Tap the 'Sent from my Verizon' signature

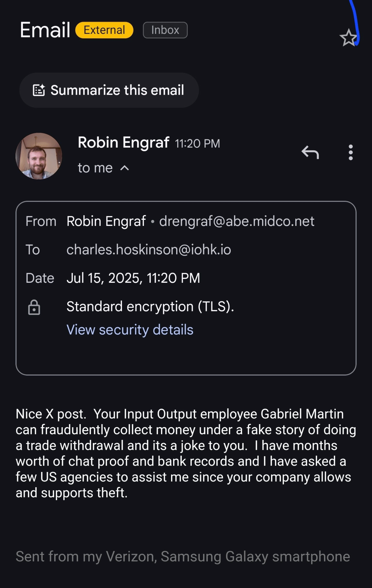(183, 556)
